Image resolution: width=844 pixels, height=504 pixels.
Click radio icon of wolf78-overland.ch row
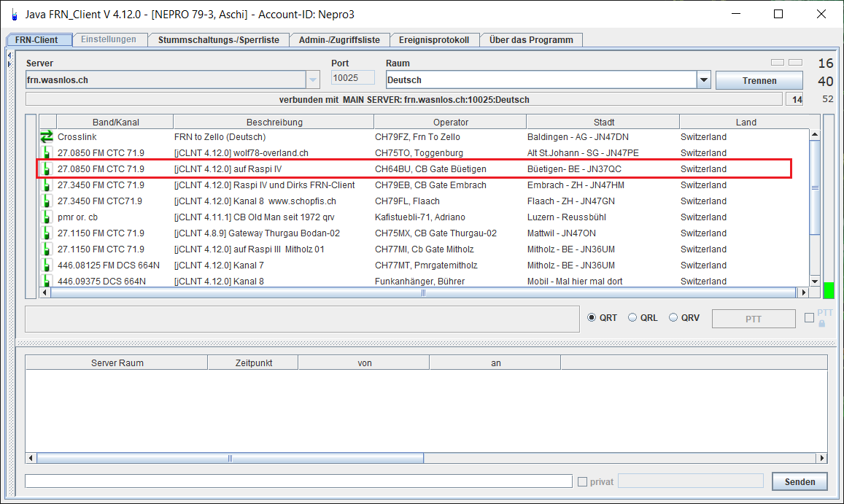pos(47,153)
